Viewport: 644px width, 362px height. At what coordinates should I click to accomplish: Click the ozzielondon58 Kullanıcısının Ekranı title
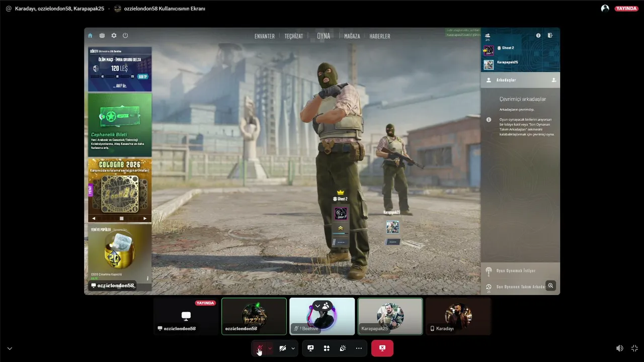[x=164, y=9]
